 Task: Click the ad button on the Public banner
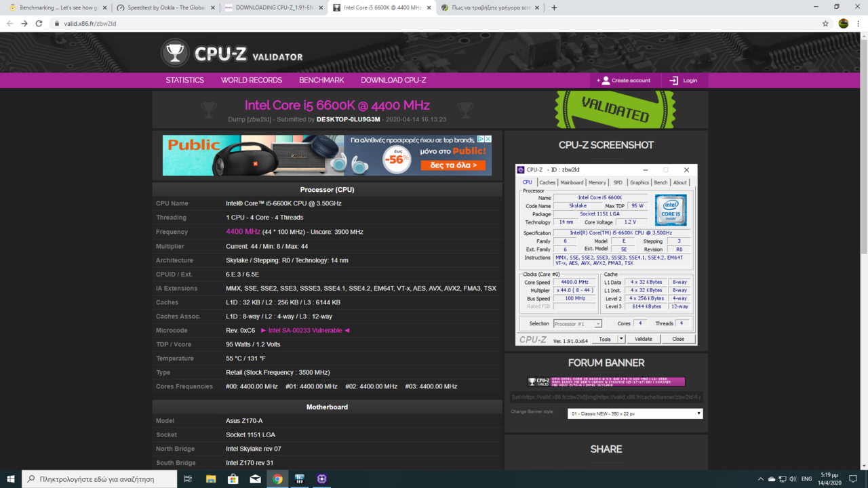[454, 165]
